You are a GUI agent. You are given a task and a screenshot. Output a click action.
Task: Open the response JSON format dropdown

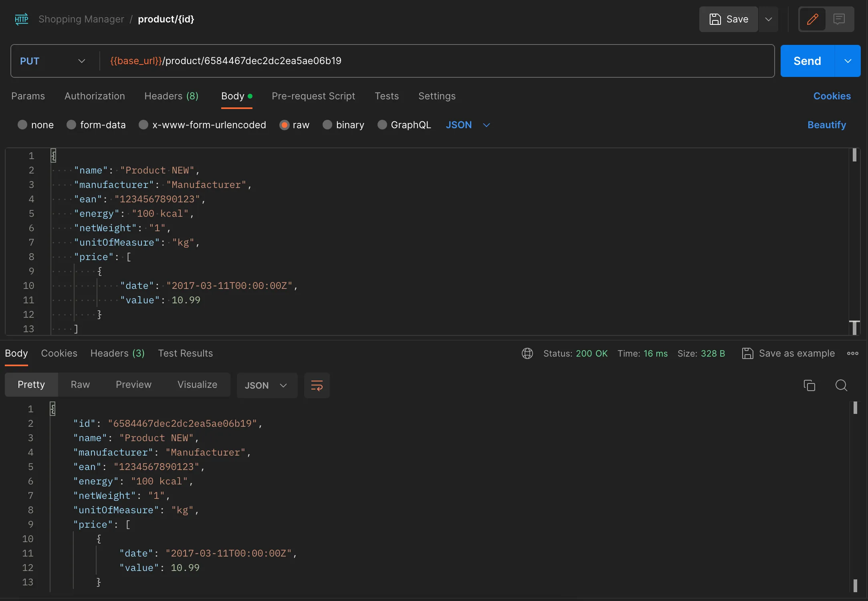click(x=267, y=385)
